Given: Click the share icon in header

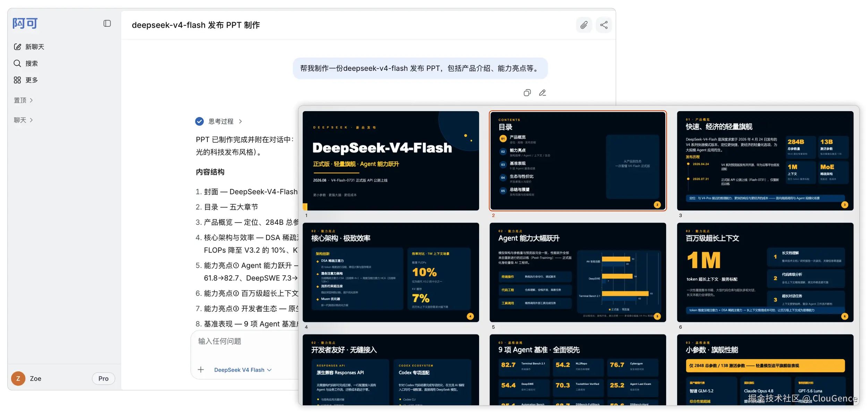Looking at the screenshot, I should pos(604,25).
